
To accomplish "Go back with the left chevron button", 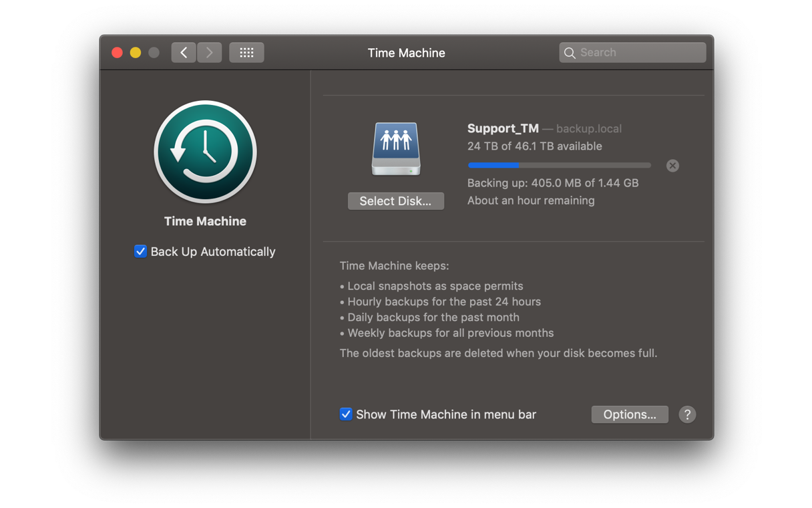I will tap(184, 52).
